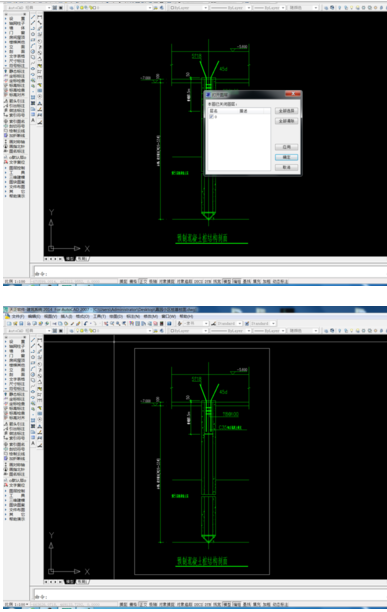Toggle 对象捕捉 in lower window status bar
This screenshot has width=387, height=612.
coord(167,604)
